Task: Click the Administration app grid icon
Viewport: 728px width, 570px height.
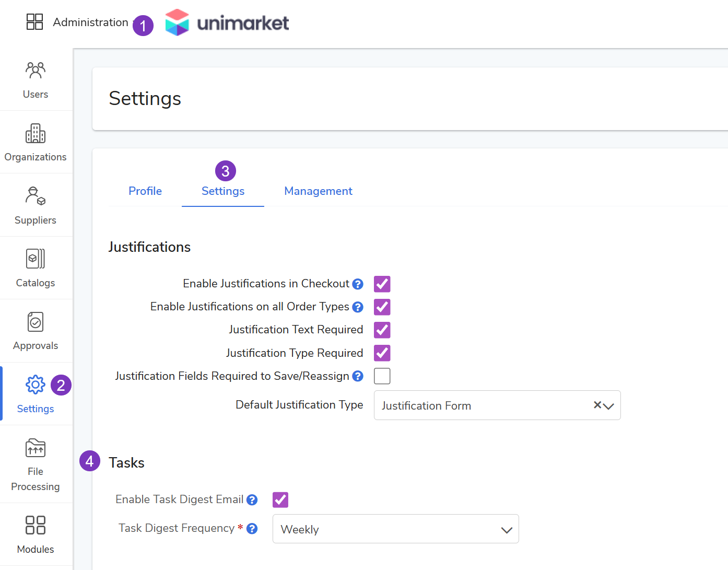Action: click(x=34, y=22)
